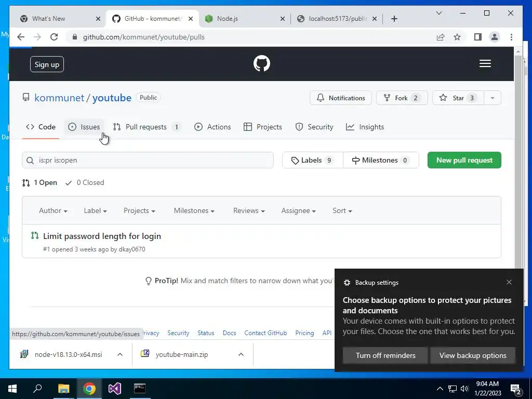This screenshot has height=399, width=532.
Task: Open Chrome side panel icon
Action: 478,37
